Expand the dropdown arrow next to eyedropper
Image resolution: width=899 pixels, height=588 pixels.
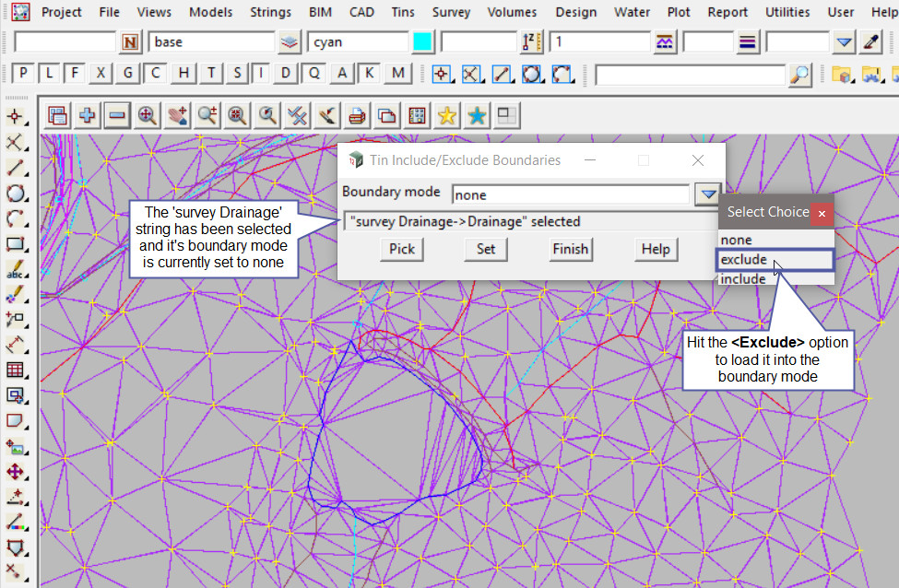[x=845, y=41]
